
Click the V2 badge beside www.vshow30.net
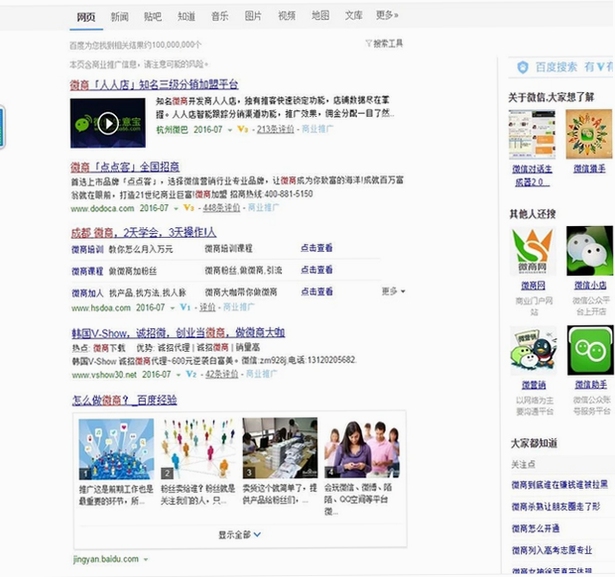pyautogui.click(x=191, y=374)
